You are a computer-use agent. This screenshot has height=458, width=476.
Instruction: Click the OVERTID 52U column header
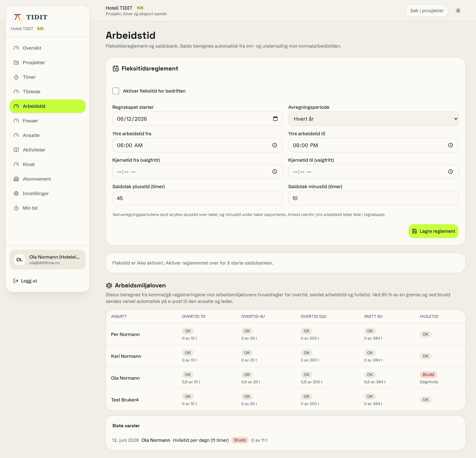pyautogui.click(x=313, y=316)
